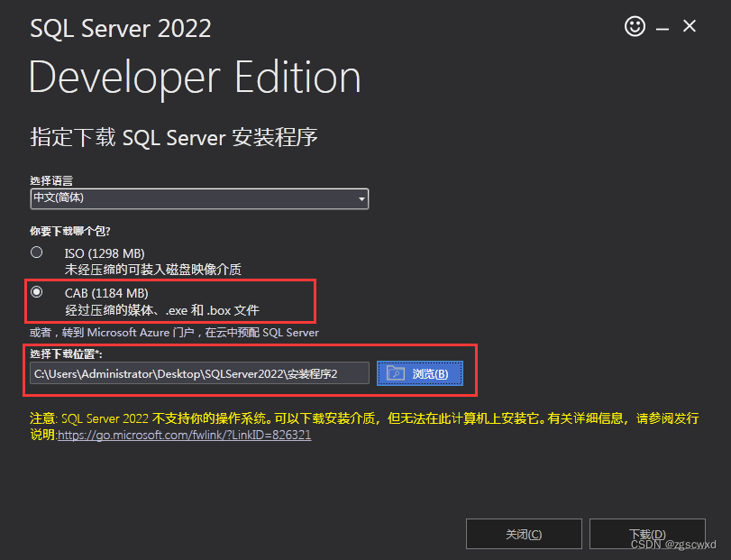Open the go.microsoft.com release notes link
Image resolution: width=731 pixels, height=560 pixels.
tap(184, 435)
